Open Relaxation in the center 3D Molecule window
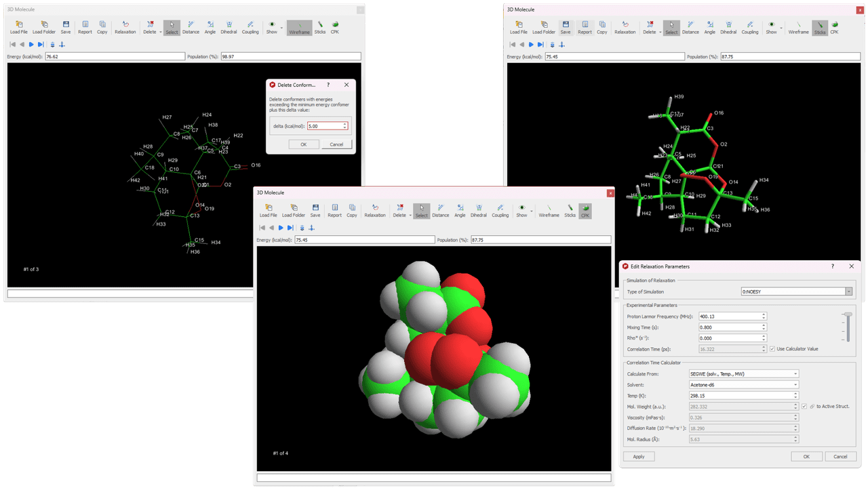The width and height of the screenshot is (868, 488). (375, 211)
